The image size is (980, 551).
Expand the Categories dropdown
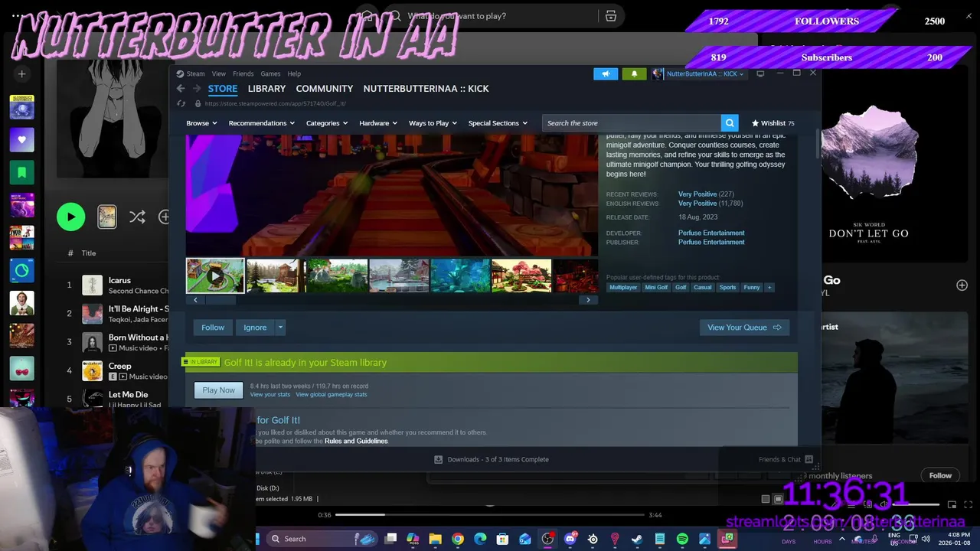point(327,123)
